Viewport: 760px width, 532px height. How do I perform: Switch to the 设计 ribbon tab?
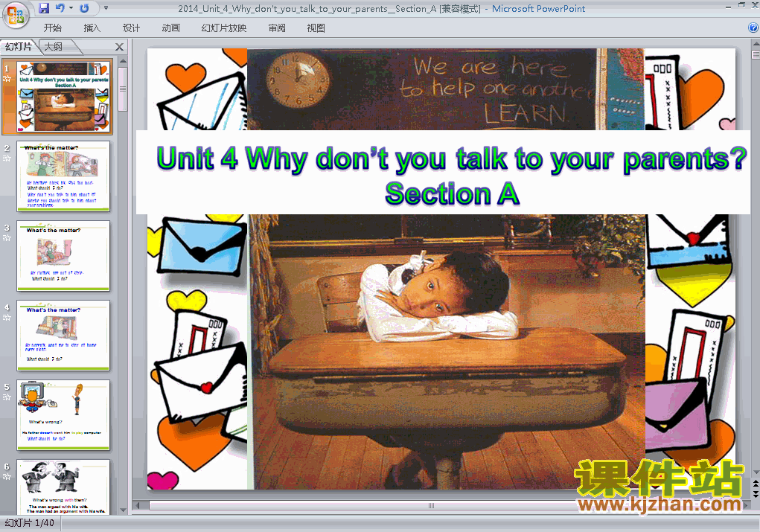pos(131,28)
